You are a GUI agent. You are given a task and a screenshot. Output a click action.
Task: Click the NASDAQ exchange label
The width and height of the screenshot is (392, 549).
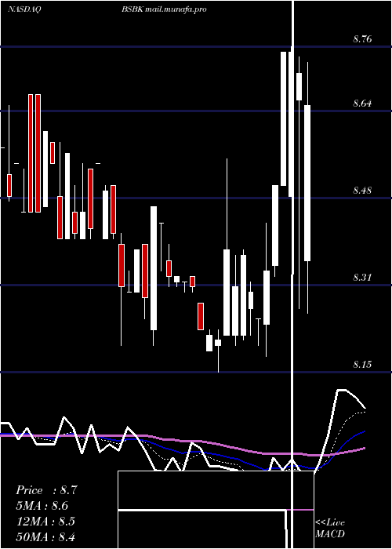pyautogui.click(x=24, y=9)
